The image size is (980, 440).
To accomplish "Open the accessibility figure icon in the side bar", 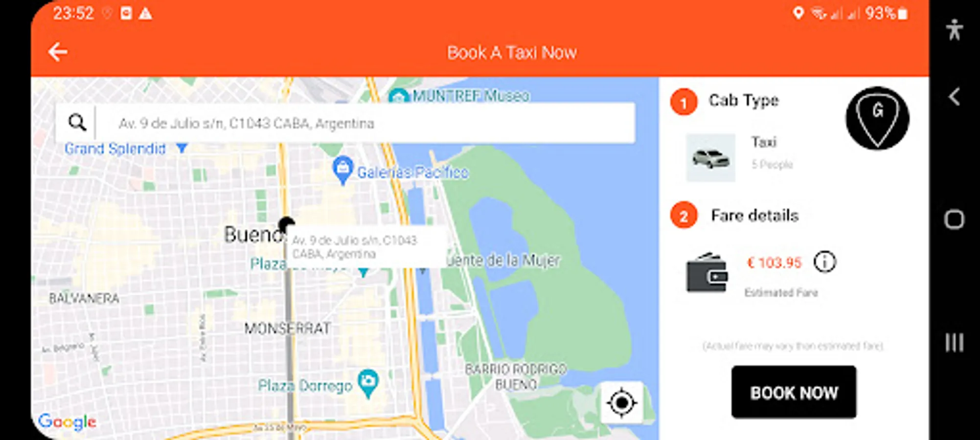I will point(954,29).
